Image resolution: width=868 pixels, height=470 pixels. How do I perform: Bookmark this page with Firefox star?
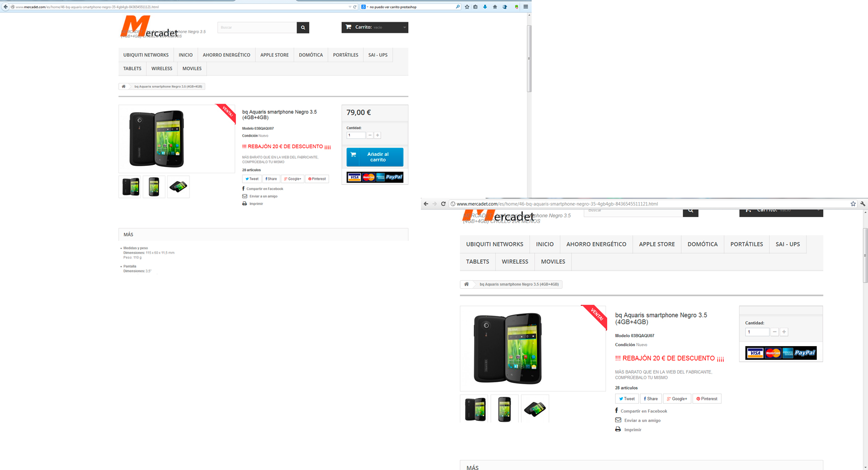point(467,7)
